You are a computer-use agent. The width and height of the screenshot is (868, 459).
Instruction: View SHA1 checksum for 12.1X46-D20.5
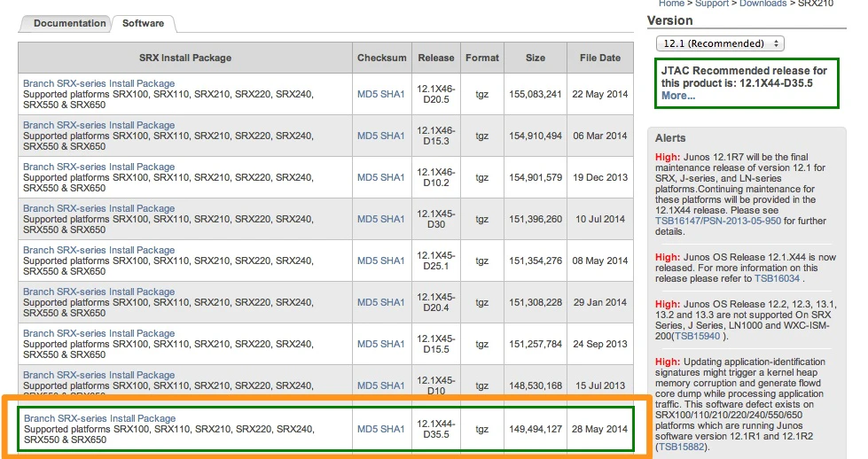coord(393,94)
